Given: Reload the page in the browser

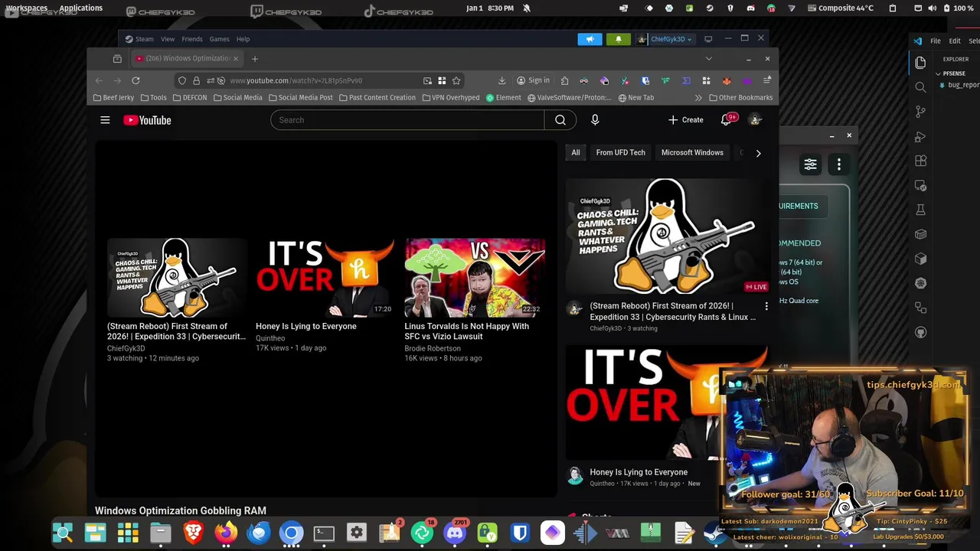Looking at the screenshot, I should 136,80.
